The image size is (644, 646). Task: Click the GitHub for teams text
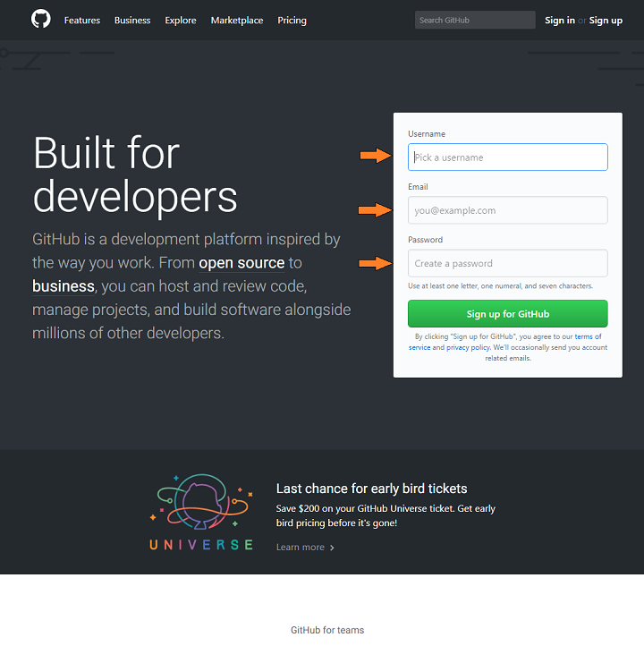click(327, 630)
